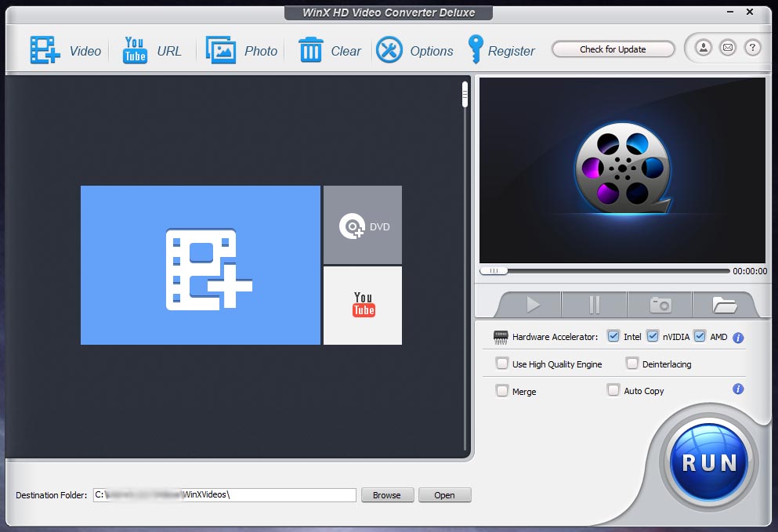Screen dimensions: 778x532
Task: Click the Browse button
Action: pyautogui.click(x=386, y=495)
